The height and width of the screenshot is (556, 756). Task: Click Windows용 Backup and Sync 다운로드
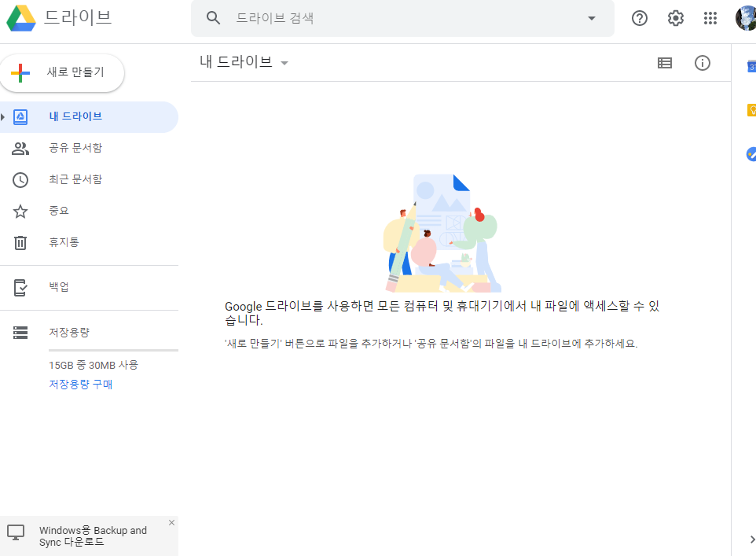[93, 536]
